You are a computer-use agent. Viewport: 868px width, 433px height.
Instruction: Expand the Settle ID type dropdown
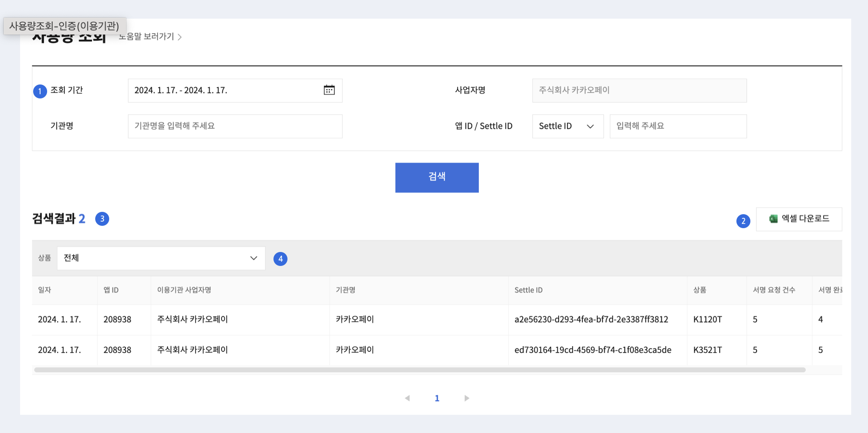click(x=567, y=126)
